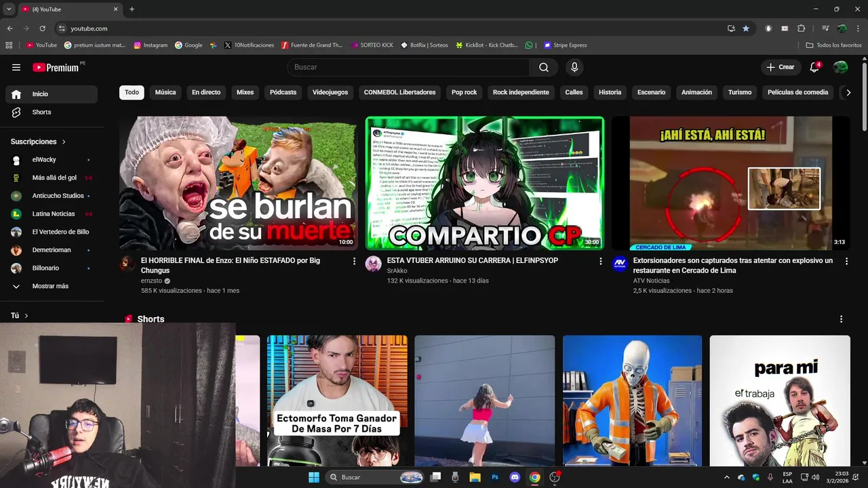Click the Shorts icon in sidebar
This screenshot has height=488, width=868.
[16, 112]
